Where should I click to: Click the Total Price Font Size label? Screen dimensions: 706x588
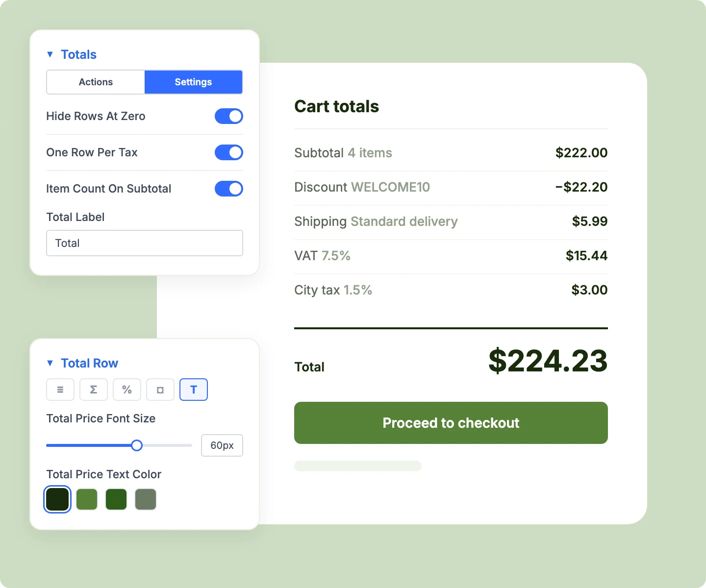coord(101,418)
